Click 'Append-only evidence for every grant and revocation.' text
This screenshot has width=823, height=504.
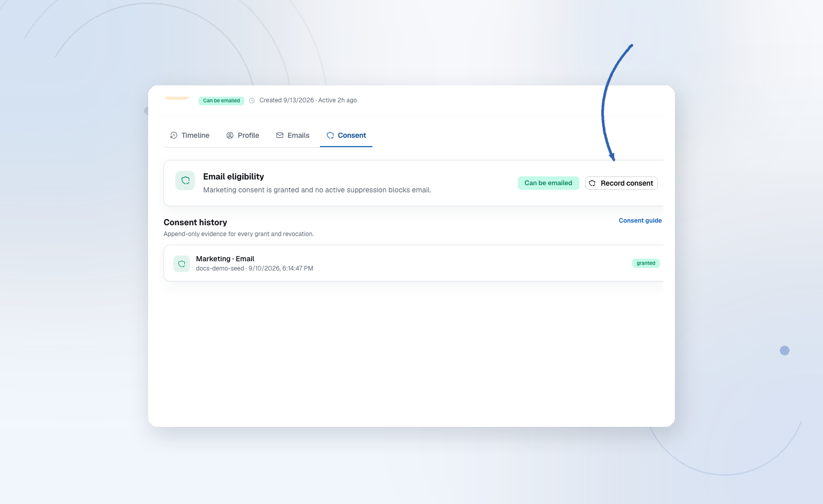(x=239, y=234)
